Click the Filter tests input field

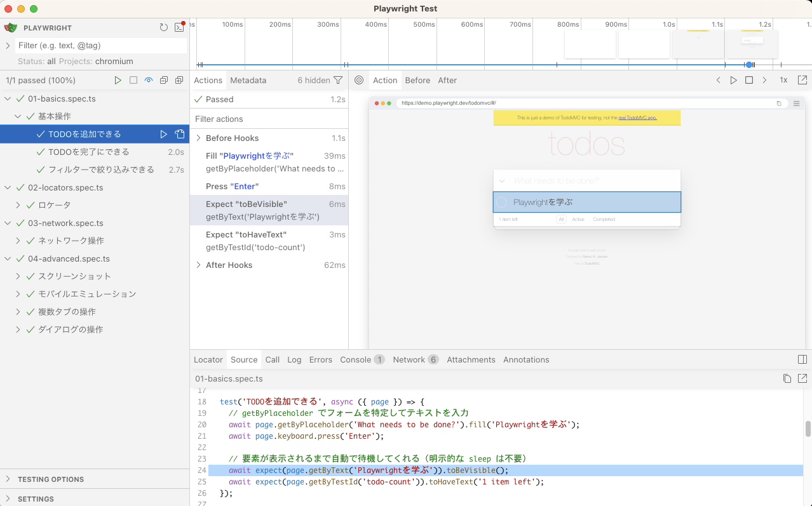pos(100,46)
